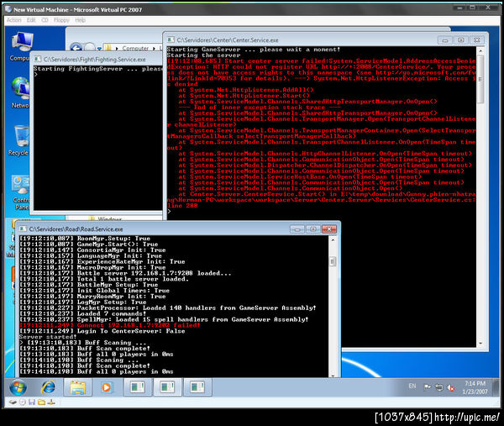This screenshot has height=426, width=504.
Task: Click the Show desktop button on taskbar
Action: click(497, 387)
